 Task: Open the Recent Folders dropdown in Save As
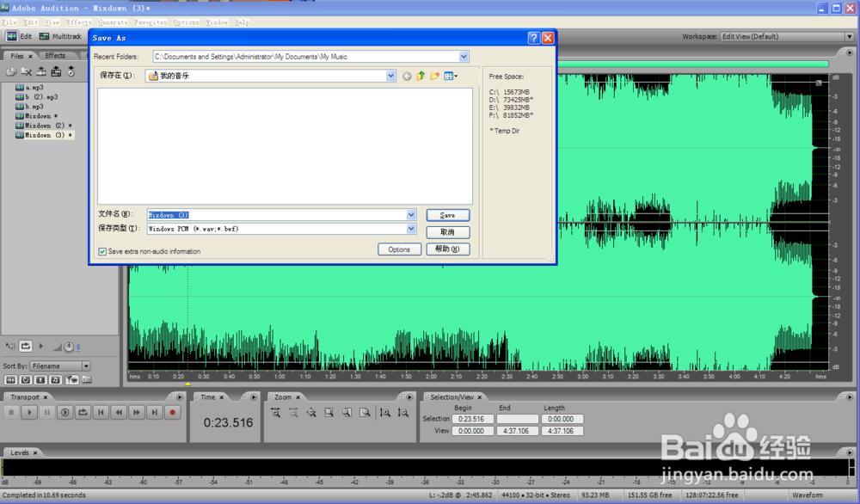click(x=464, y=57)
